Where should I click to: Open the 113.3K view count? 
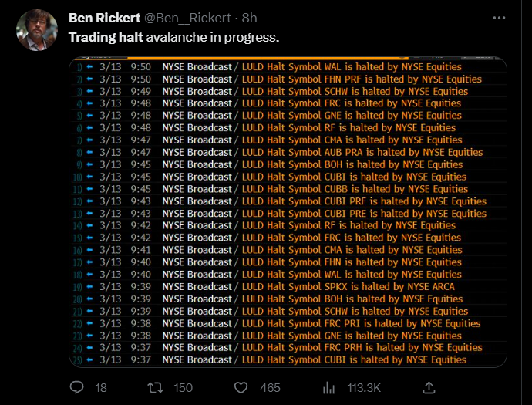(x=364, y=388)
